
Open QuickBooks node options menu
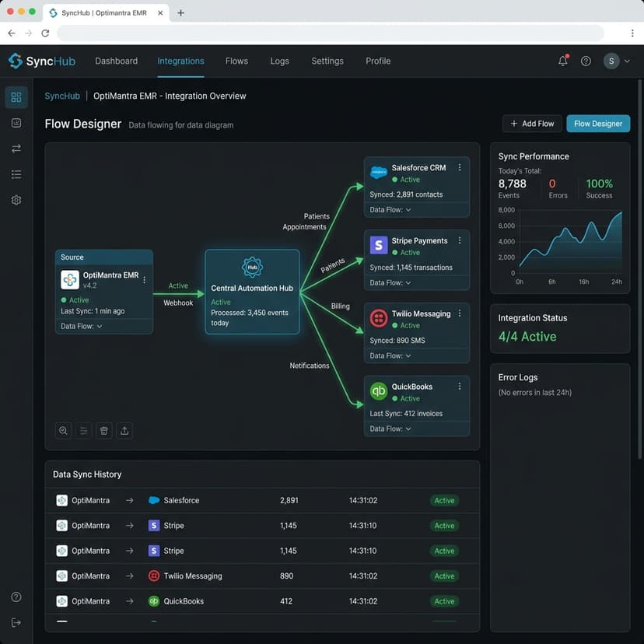point(459,386)
